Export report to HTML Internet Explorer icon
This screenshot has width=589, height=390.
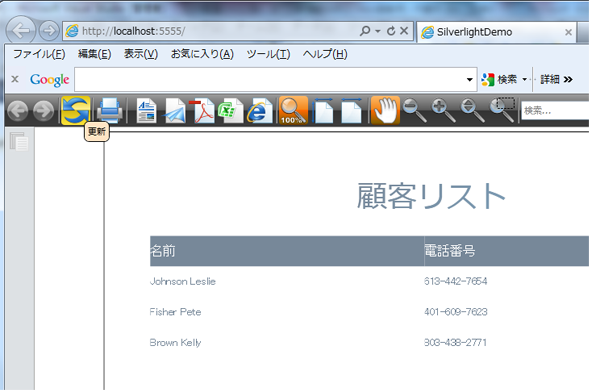click(x=260, y=110)
